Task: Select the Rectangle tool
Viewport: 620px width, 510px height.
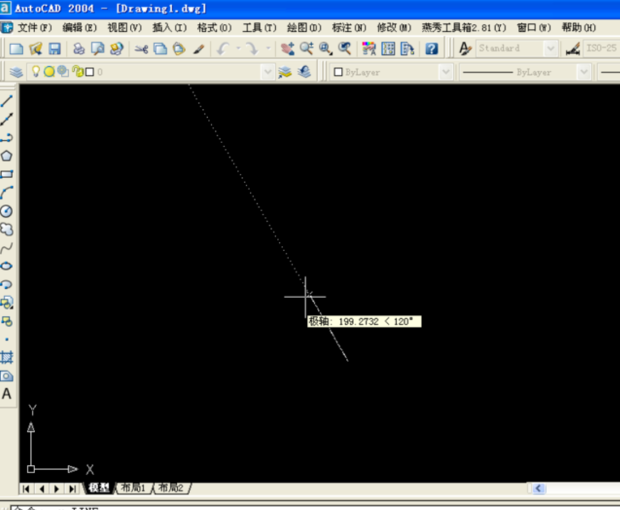Action: tap(7, 174)
